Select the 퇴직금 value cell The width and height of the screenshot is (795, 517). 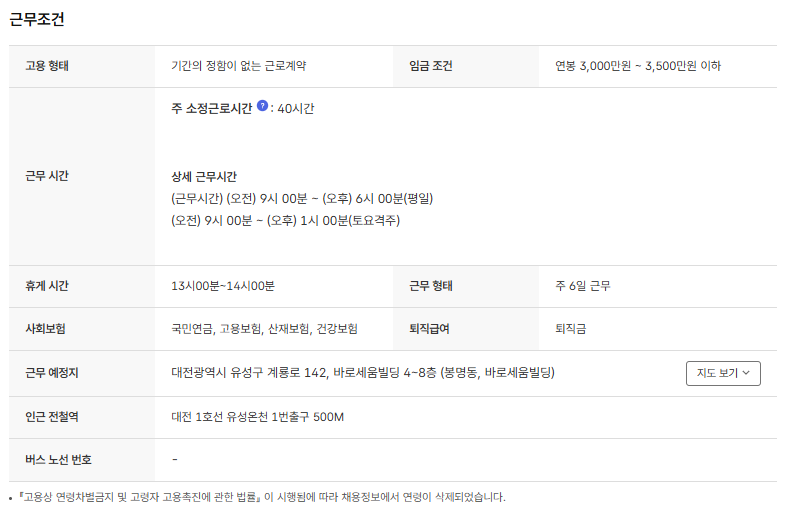(572, 328)
